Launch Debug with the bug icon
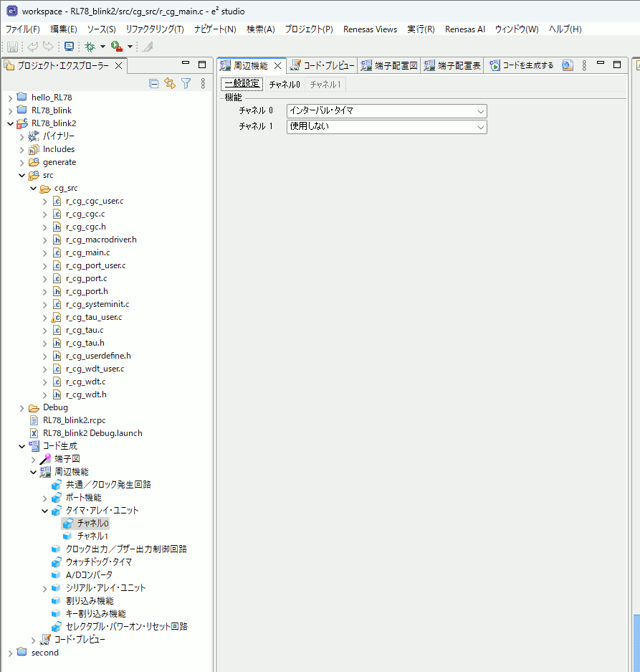640x672 pixels. pyautogui.click(x=90, y=47)
